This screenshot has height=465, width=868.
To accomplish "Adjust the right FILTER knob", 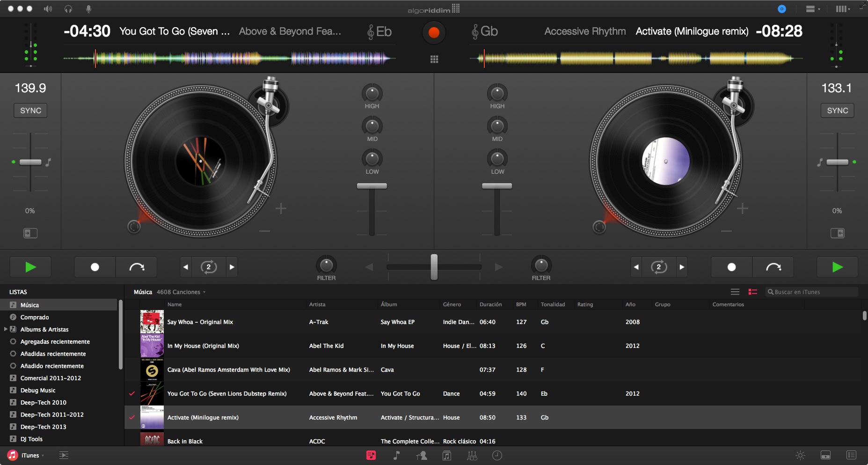I will [541, 265].
